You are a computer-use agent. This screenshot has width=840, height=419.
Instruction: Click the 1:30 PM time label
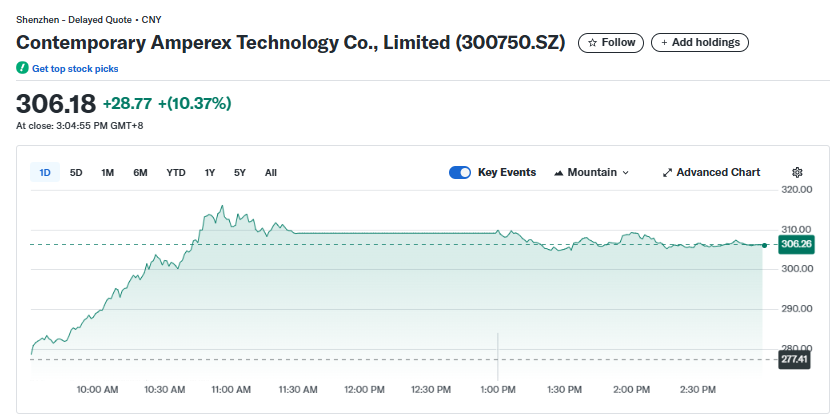[564, 390]
